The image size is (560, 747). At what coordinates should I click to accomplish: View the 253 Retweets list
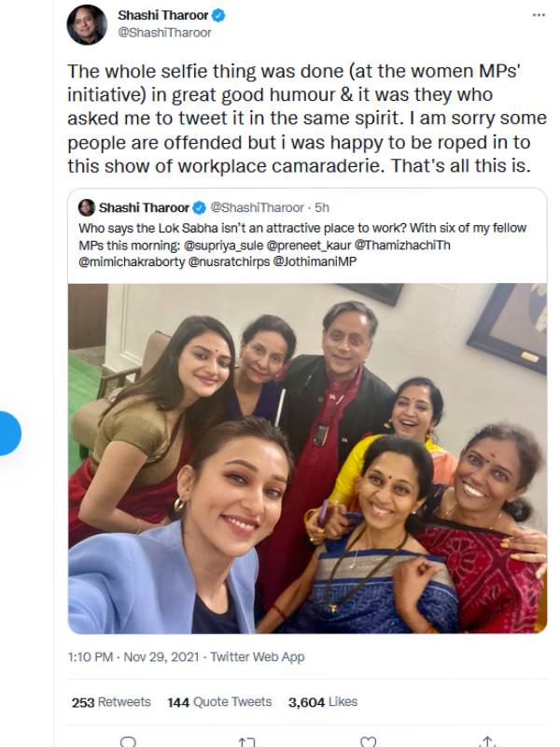coord(109,702)
